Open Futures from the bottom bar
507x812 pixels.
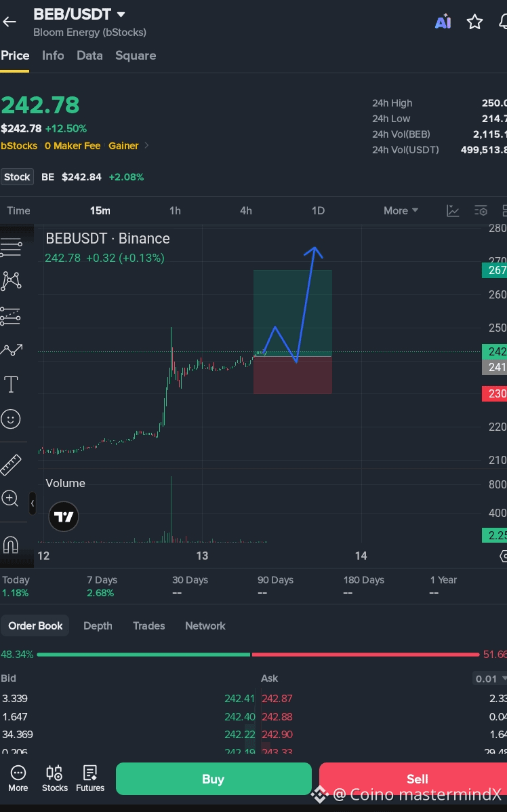click(90, 778)
